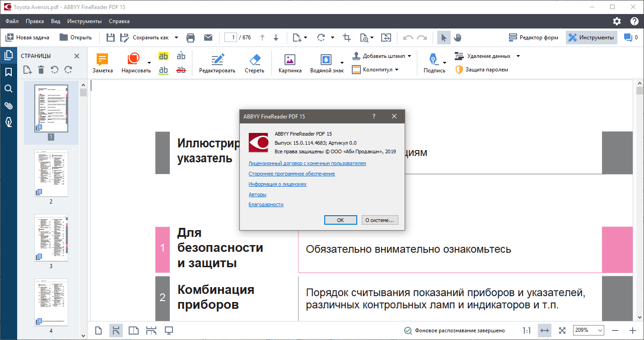Open the Вид menu
The width and height of the screenshot is (644, 340).
point(56,21)
